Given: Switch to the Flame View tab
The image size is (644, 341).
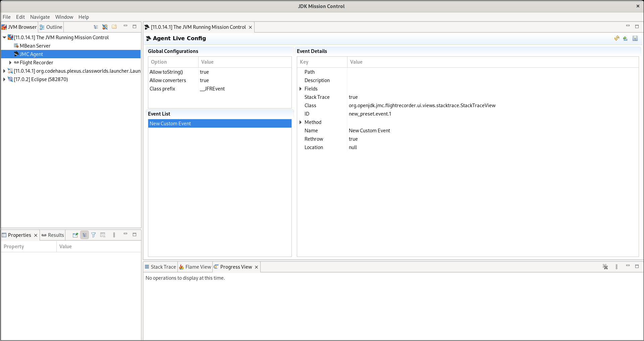Looking at the screenshot, I should 195,267.
